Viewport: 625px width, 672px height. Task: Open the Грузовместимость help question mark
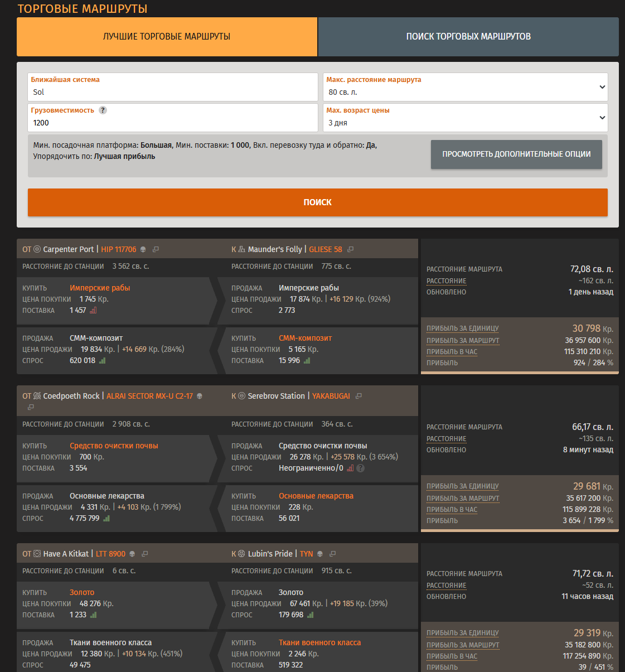103,110
